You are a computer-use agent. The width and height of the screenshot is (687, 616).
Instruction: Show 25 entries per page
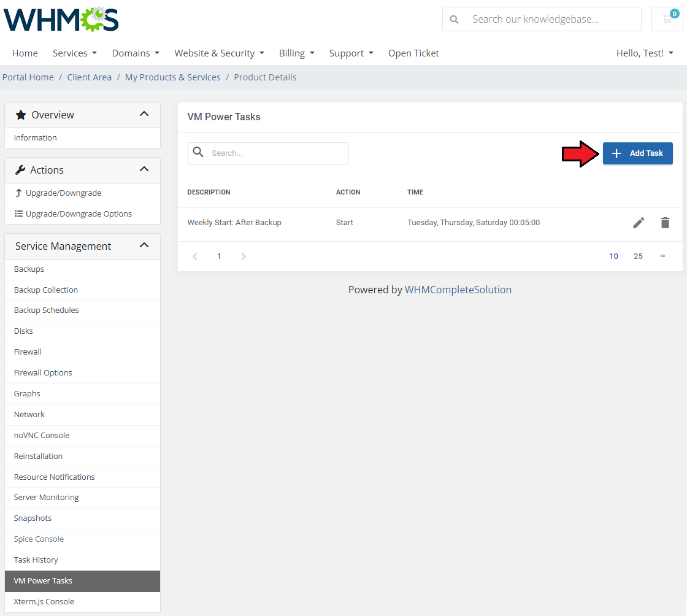tap(638, 256)
